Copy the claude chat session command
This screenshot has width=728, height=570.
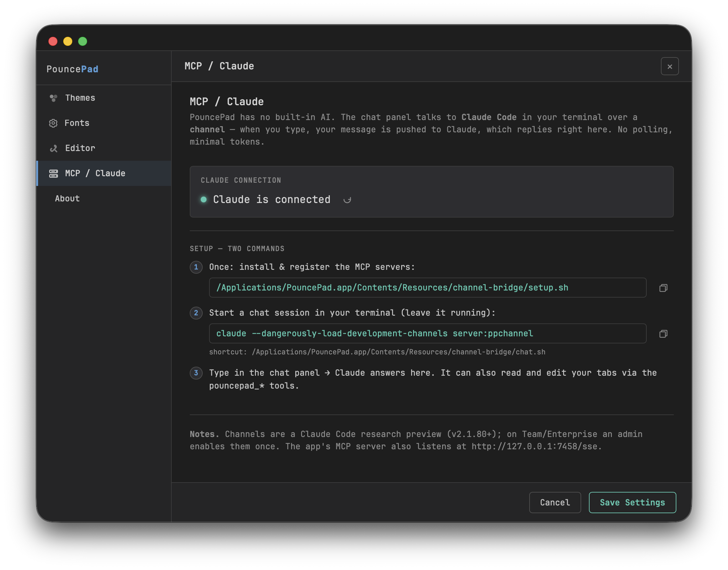(663, 333)
